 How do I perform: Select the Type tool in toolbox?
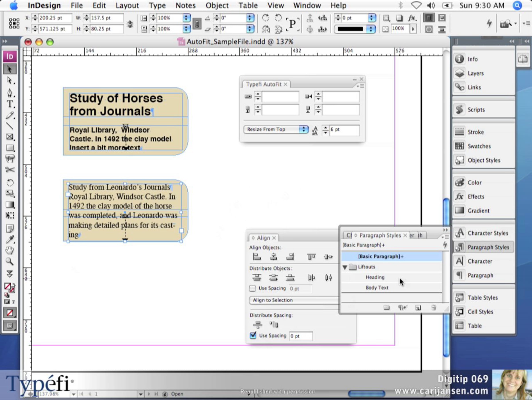[10, 104]
